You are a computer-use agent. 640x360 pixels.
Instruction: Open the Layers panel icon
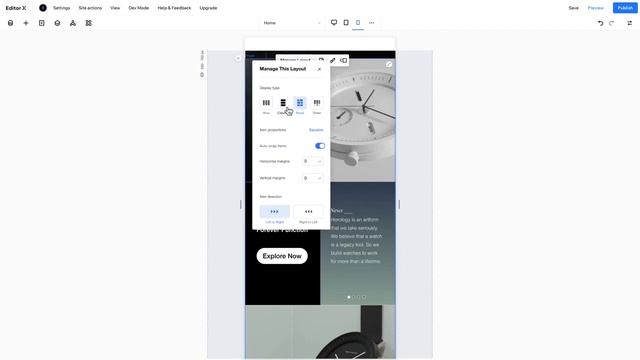(x=57, y=23)
